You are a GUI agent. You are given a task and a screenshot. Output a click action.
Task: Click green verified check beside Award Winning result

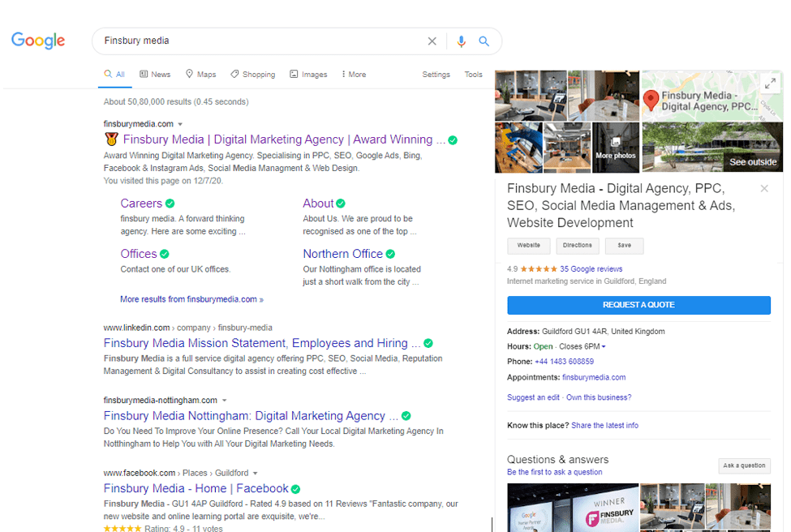click(x=453, y=140)
